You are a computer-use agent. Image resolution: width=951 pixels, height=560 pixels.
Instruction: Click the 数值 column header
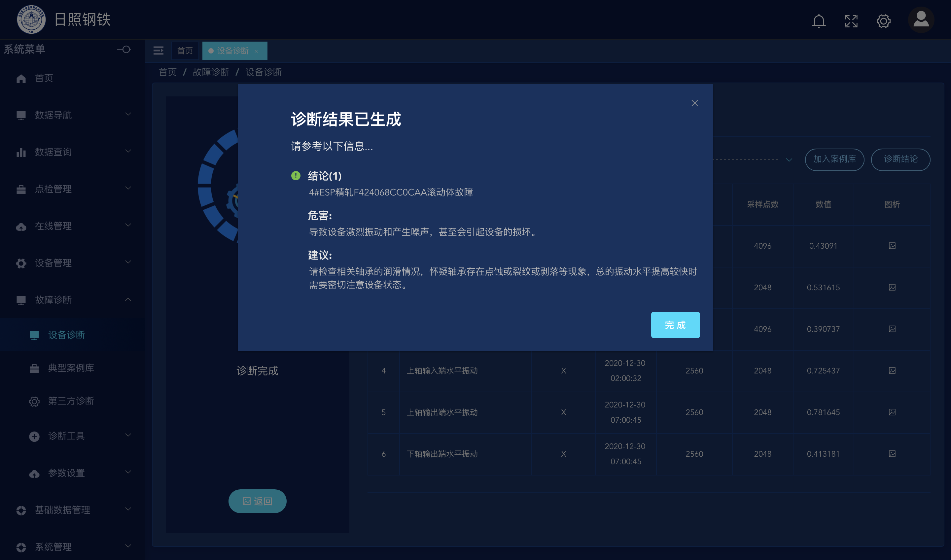click(823, 204)
